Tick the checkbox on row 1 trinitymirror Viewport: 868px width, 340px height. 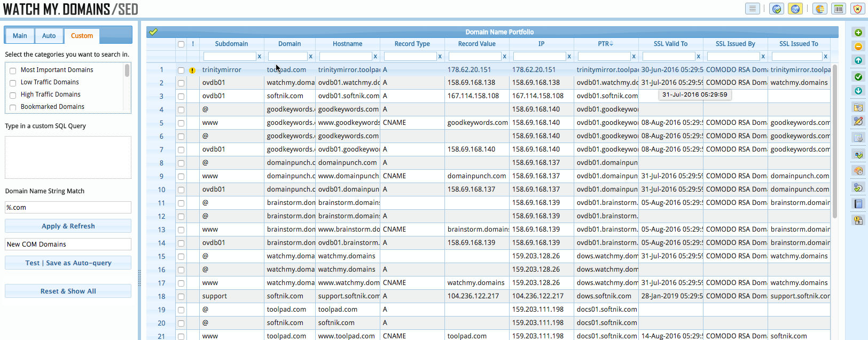(181, 70)
